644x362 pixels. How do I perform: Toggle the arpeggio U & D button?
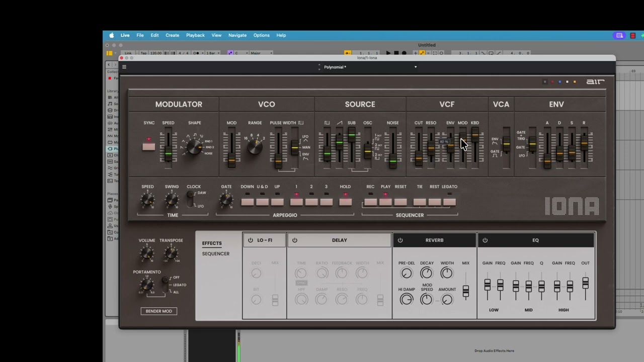point(262,202)
